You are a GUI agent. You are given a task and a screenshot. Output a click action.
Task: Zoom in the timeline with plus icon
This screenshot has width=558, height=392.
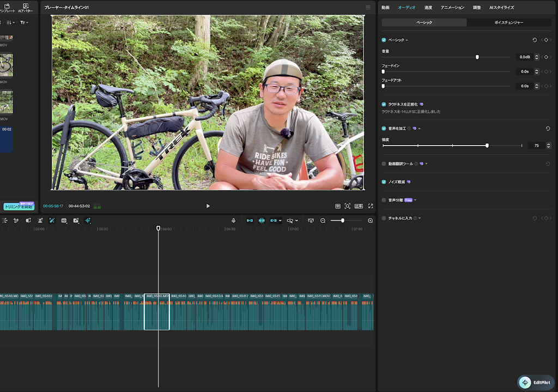point(370,220)
